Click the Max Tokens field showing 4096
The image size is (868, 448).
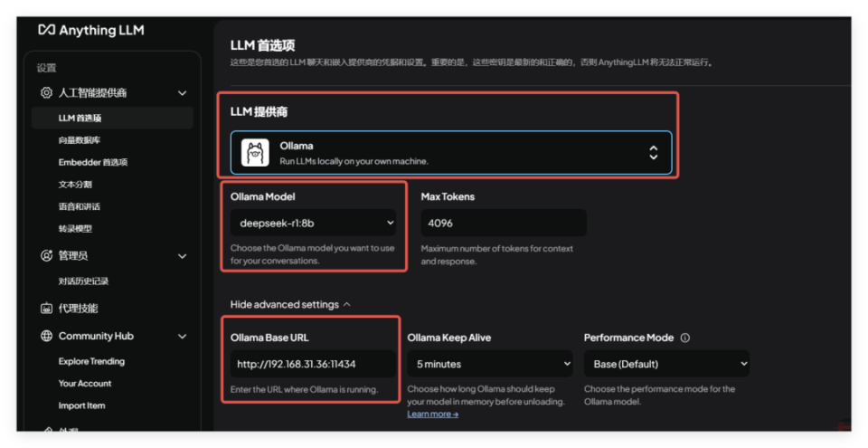pos(504,223)
